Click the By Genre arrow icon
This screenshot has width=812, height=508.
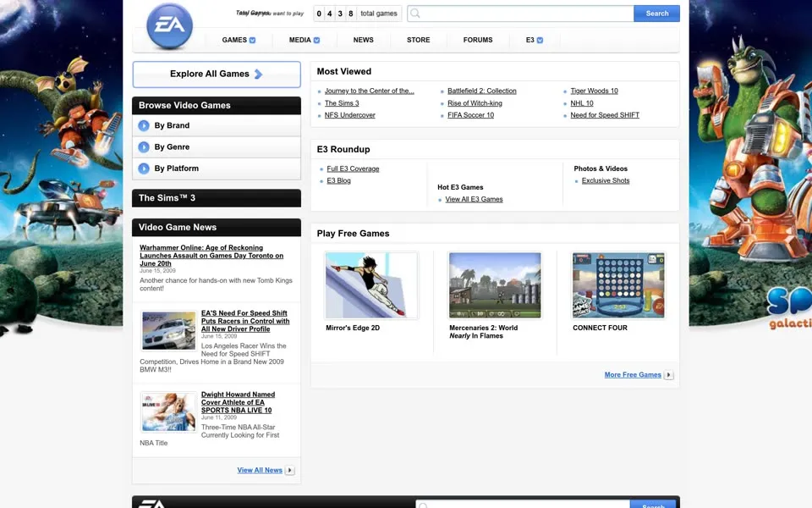(x=144, y=147)
